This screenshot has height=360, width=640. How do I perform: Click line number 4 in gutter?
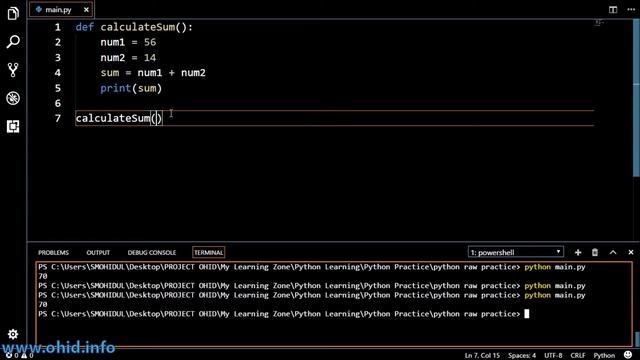[x=58, y=73]
